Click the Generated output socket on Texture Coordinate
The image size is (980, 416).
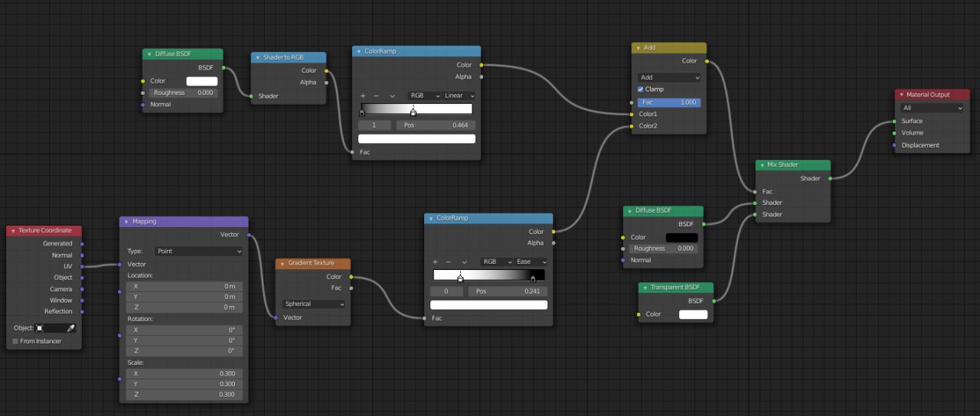click(x=82, y=244)
